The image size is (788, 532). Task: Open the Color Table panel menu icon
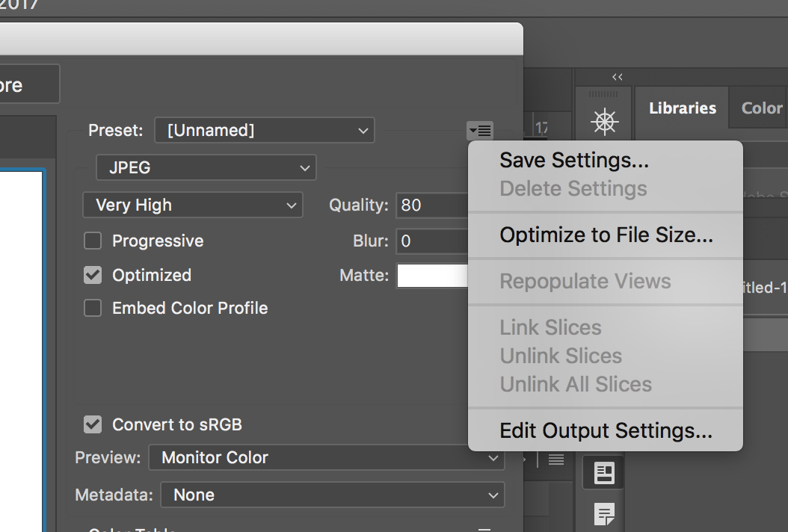(484, 530)
